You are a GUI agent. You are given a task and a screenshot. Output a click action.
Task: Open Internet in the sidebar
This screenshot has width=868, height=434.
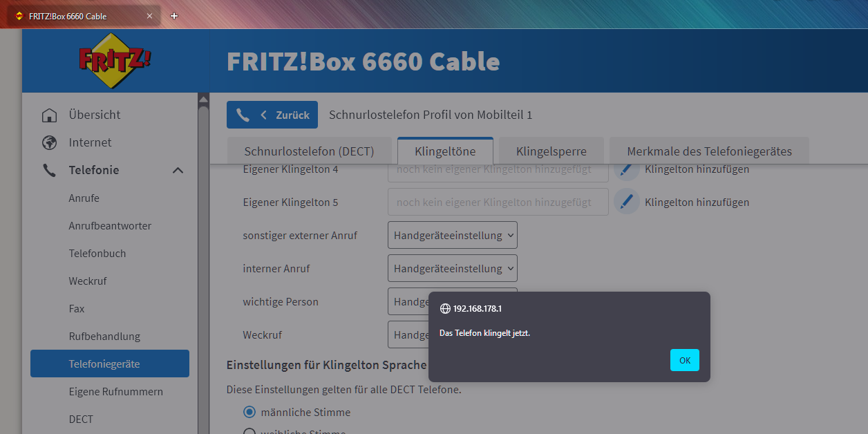[x=90, y=142]
